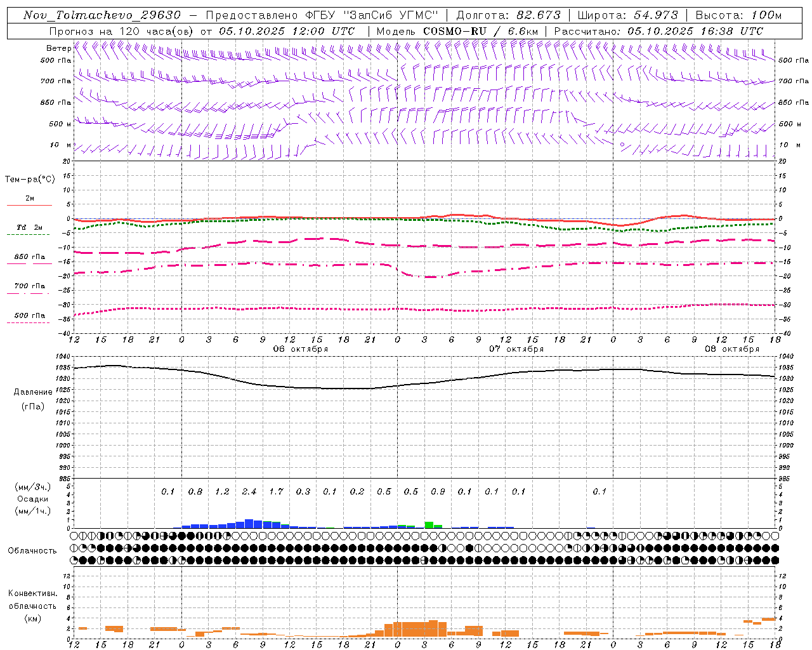812x650 pixels.
Task: Click the station title Nov_Tolmachevo_29630
Action: [x=102, y=15]
